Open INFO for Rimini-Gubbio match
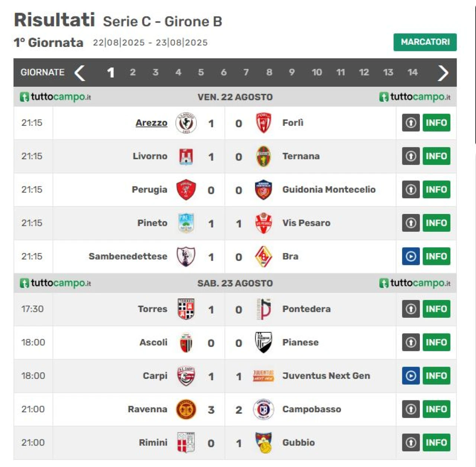The width and height of the screenshot is (476, 467). click(x=436, y=442)
